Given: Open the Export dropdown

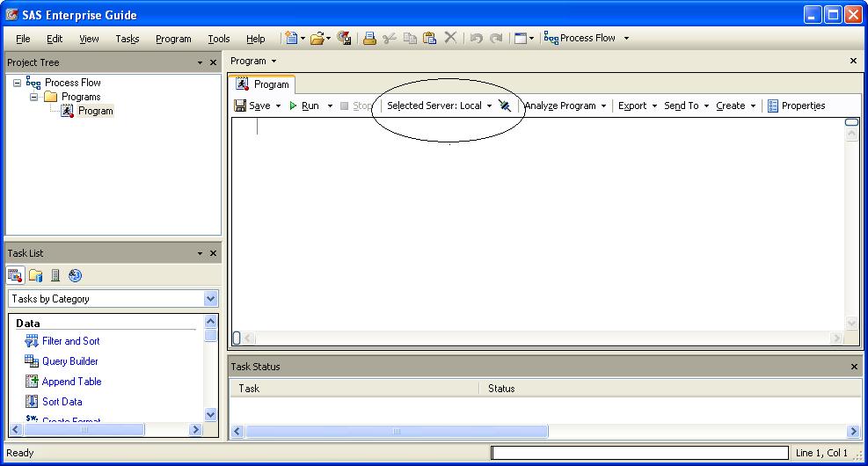Looking at the screenshot, I should point(638,106).
